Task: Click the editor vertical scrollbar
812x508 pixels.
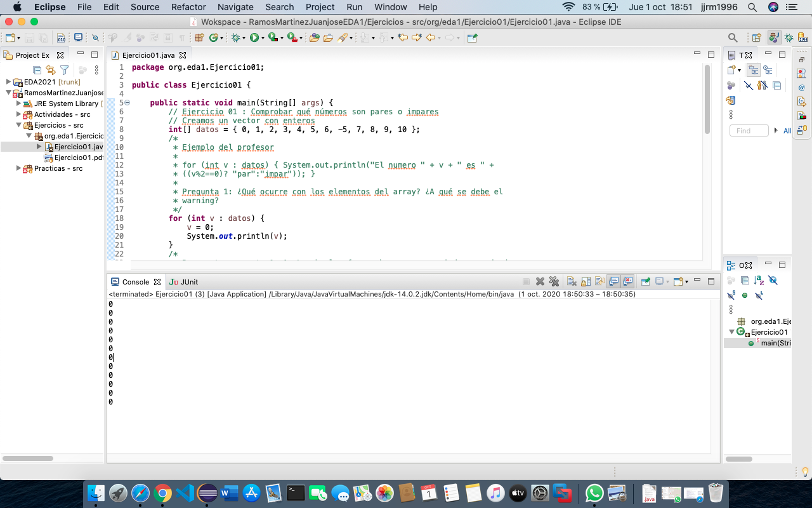Action: (707, 99)
